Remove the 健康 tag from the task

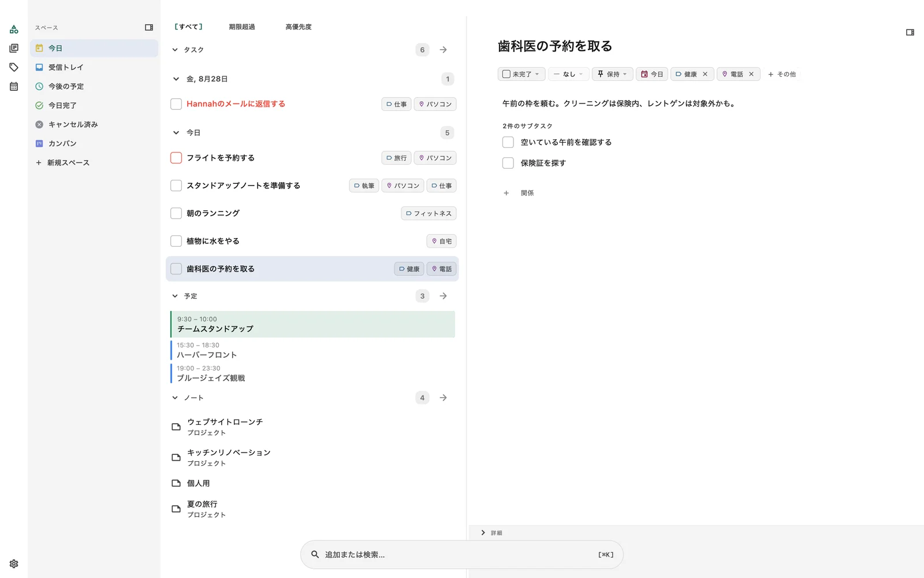pyautogui.click(x=705, y=74)
